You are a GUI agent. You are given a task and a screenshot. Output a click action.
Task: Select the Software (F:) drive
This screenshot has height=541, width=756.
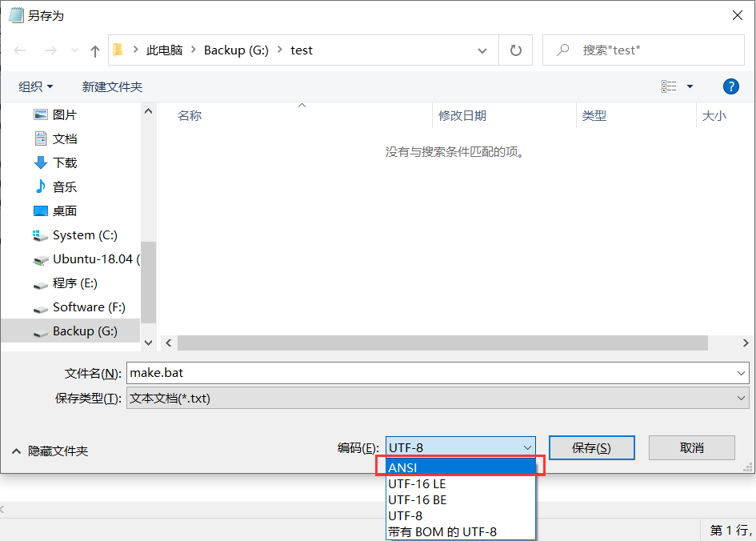point(79,307)
